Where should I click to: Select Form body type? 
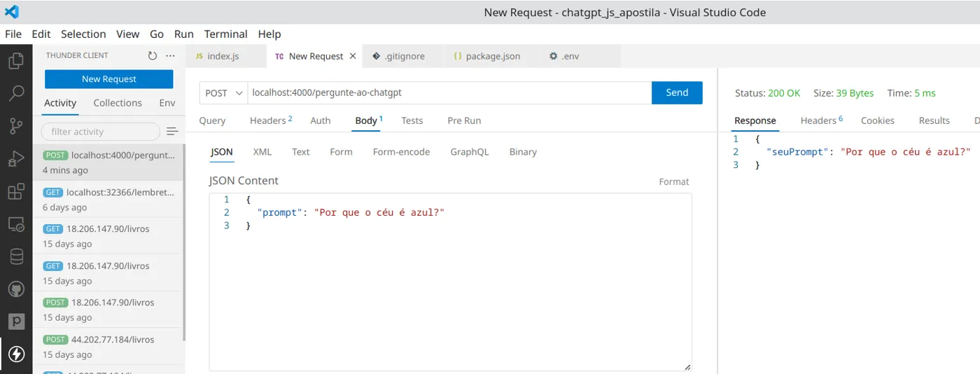pyautogui.click(x=342, y=152)
